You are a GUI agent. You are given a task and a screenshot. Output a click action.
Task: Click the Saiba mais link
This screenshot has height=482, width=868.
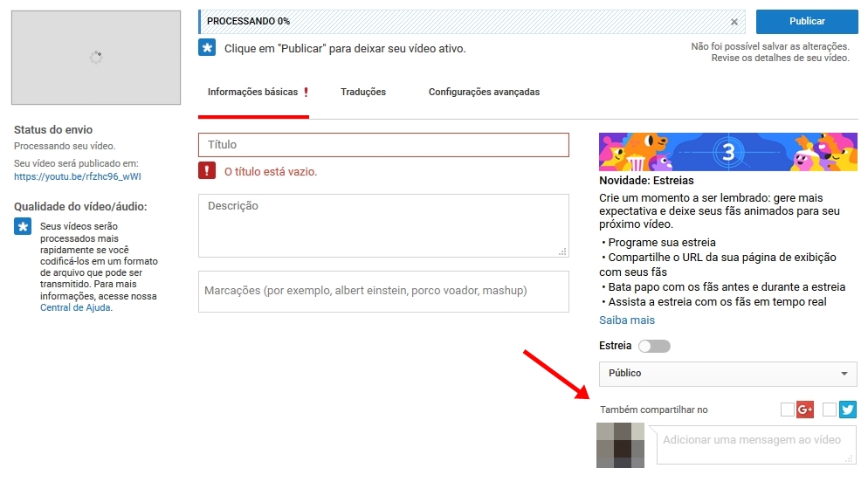(627, 320)
